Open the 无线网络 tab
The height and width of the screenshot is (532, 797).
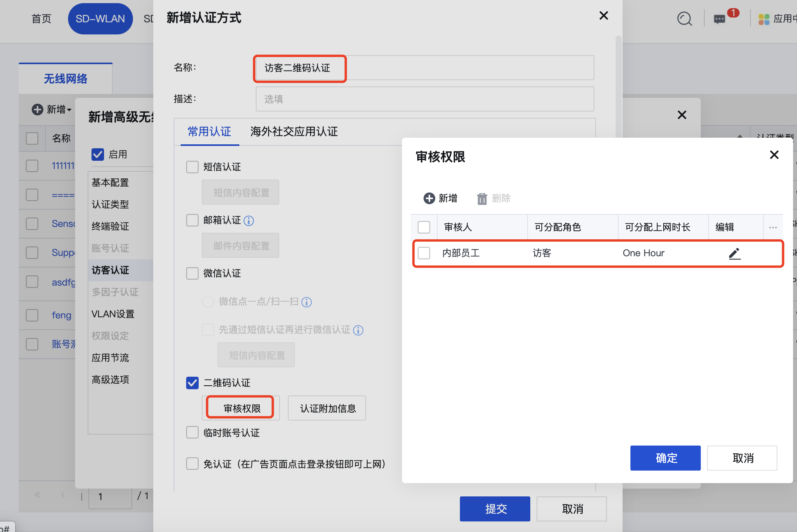coord(66,79)
